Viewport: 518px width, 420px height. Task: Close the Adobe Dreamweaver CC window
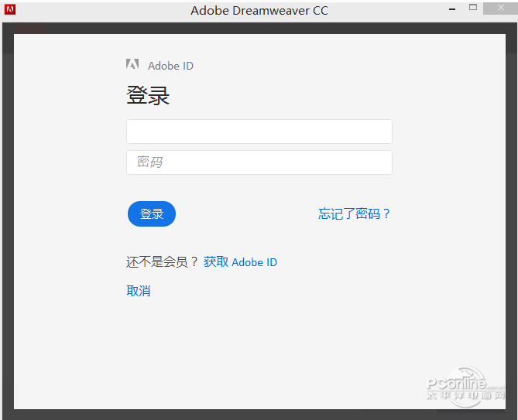pyautogui.click(x=500, y=9)
